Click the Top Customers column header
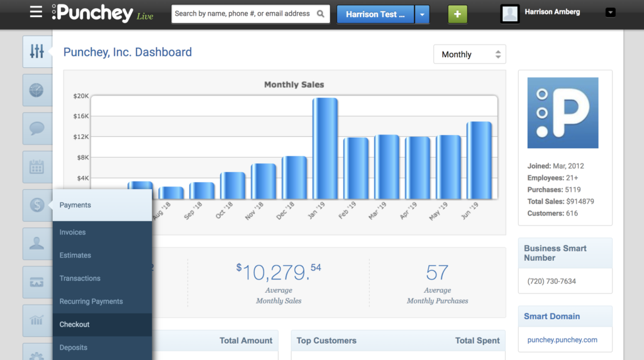Screen dimensions: 644x360 click(x=326, y=341)
